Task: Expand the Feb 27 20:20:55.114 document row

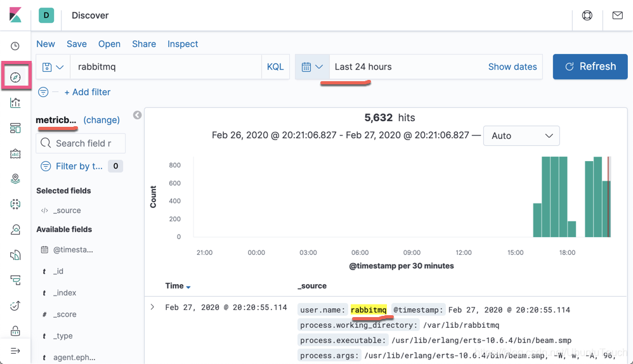Action: (x=152, y=307)
